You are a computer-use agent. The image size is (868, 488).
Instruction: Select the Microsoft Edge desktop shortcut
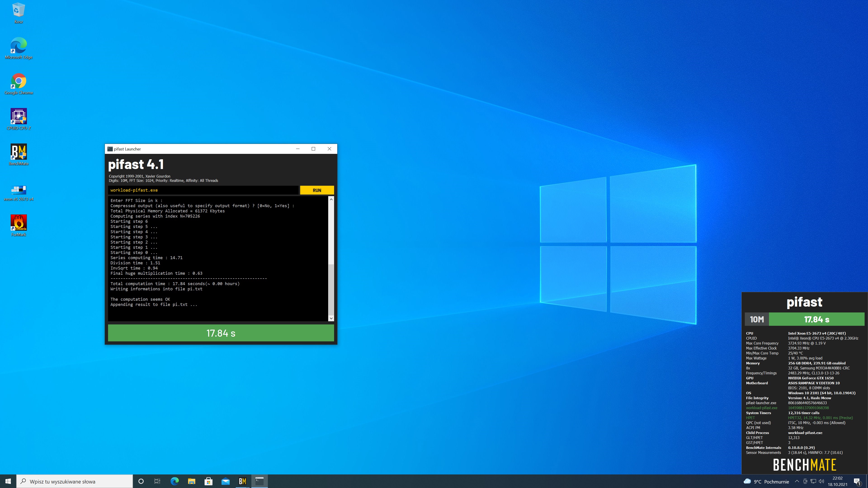[19, 49]
